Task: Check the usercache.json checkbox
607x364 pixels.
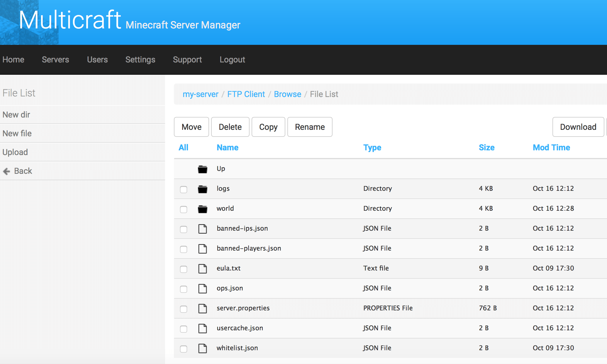Action: tap(184, 329)
